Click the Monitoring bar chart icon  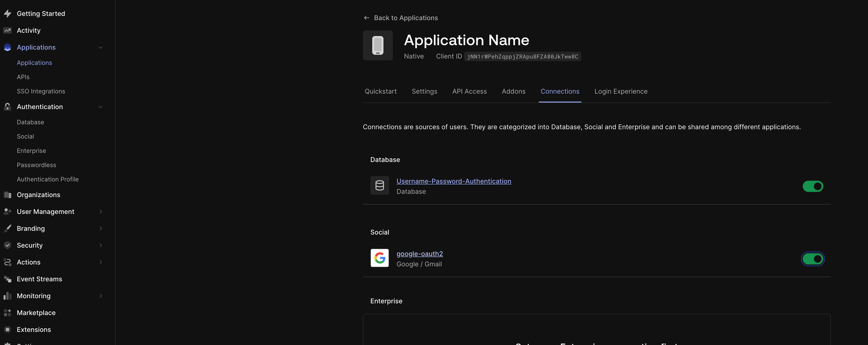pos(7,296)
